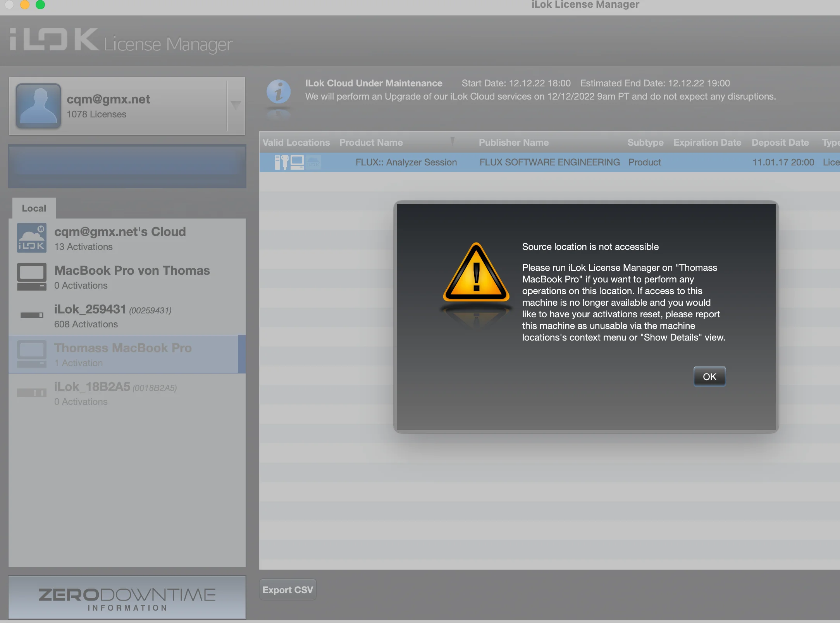840x623 pixels.
Task: Click the Deposit Date column header
Action: (x=780, y=143)
